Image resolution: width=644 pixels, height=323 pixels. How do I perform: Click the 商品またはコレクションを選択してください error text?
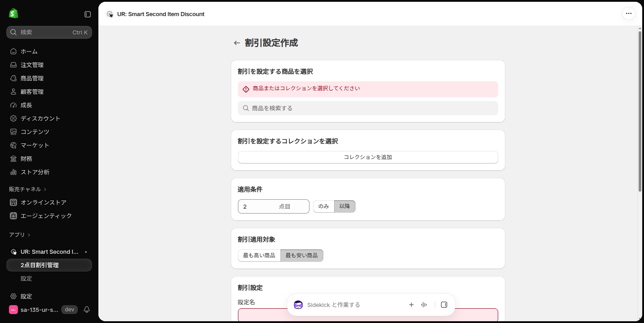pyautogui.click(x=306, y=88)
